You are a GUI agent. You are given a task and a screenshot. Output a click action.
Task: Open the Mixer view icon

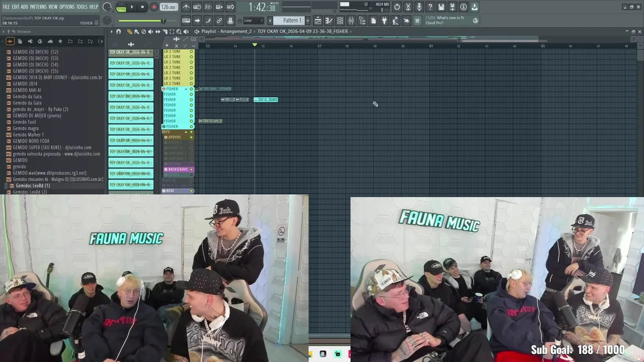(351, 21)
